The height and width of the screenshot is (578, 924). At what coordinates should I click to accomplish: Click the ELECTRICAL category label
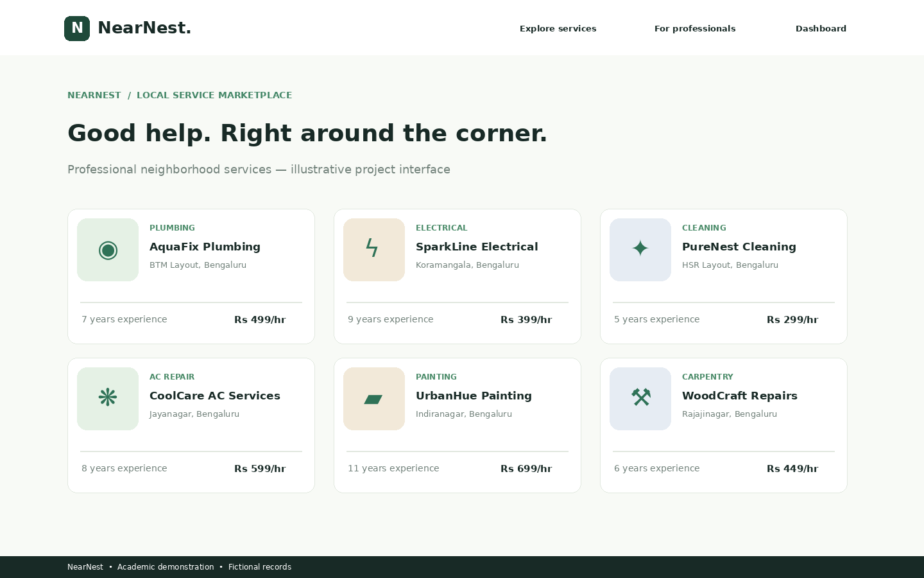click(x=441, y=228)
